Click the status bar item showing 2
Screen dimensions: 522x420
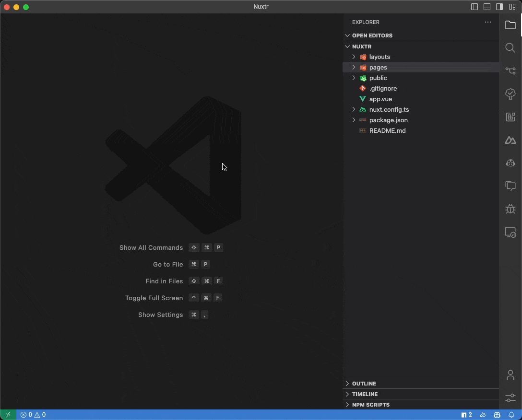(466, 415)
